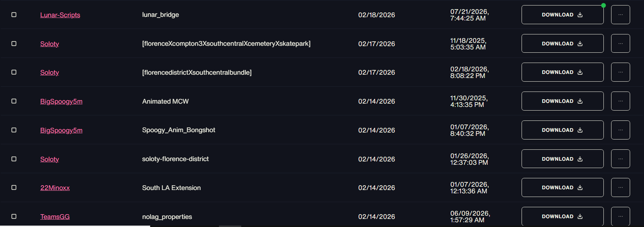The width and height of the screenshot is (644, 227).
Task: Open the ellipsis menu for South LA Extension
Action: [x=620, y=187]
